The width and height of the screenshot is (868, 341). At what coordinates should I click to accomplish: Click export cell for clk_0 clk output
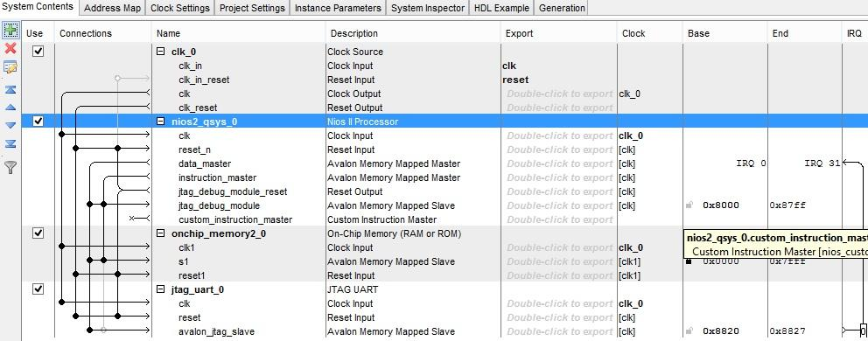click(560, 94)
